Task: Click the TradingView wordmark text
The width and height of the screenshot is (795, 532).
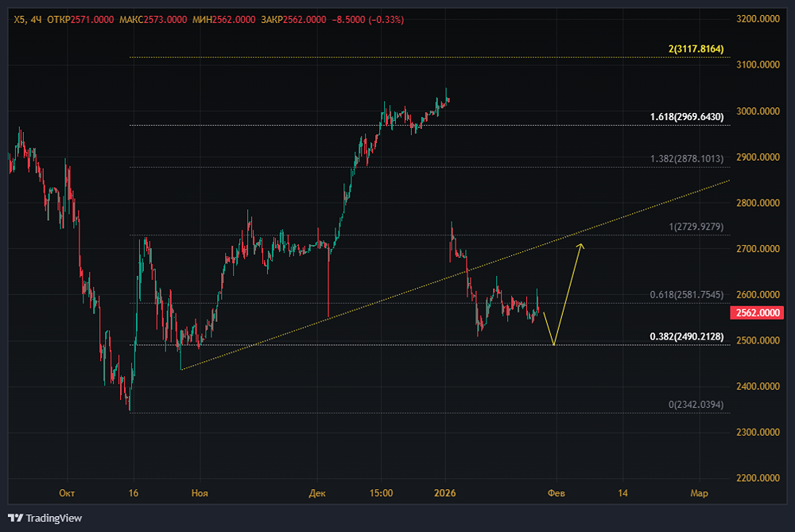Action: tap(54, 518)
